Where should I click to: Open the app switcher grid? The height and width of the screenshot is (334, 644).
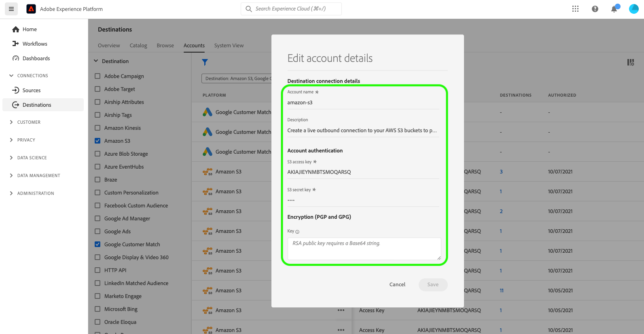[575, 9]
